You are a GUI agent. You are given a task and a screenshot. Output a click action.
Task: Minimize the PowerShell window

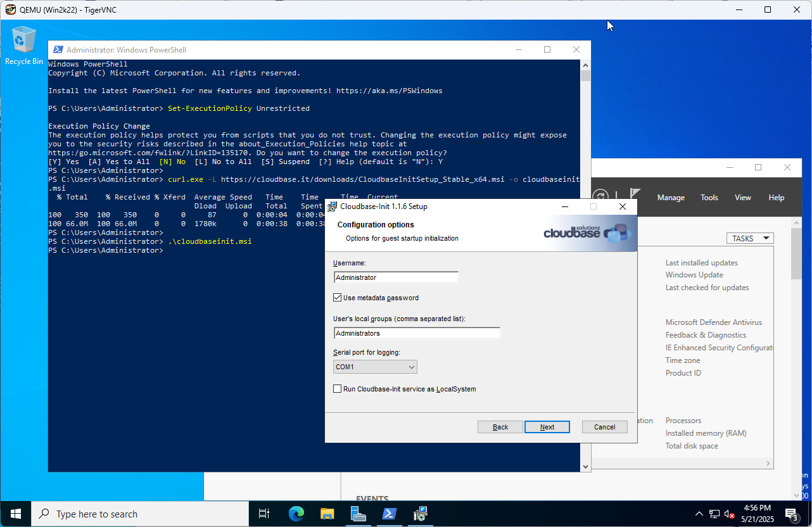[x=519, y=50]
